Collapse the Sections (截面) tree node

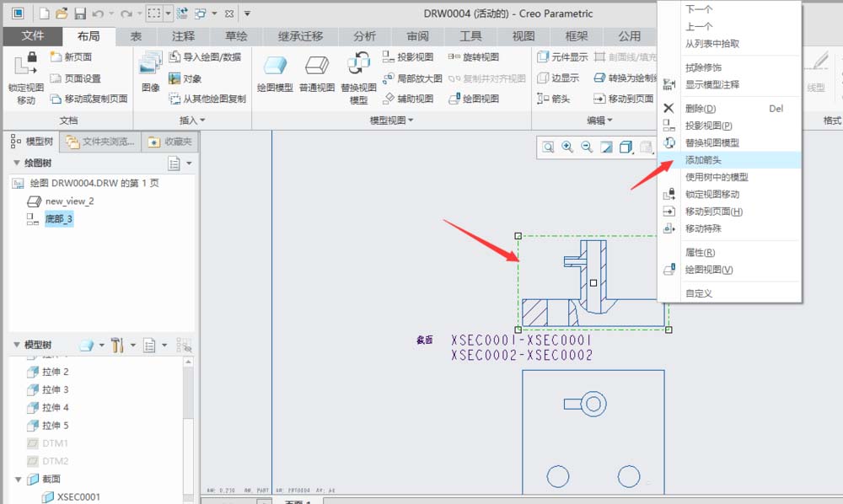(19, 480)
